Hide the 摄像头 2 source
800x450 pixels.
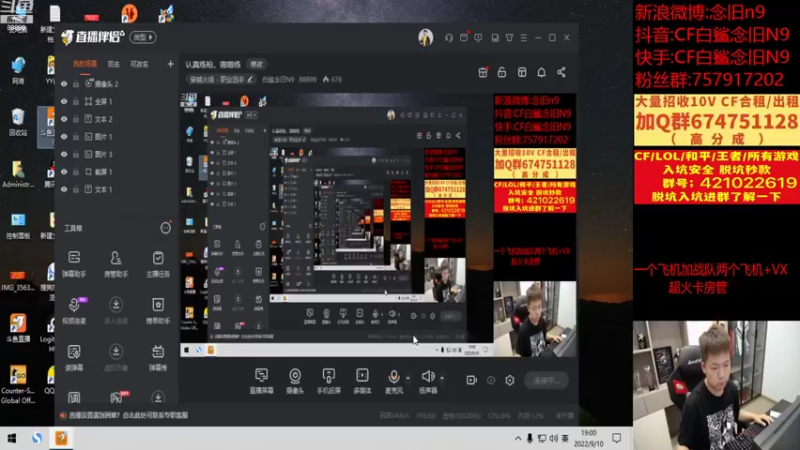[64, 84]
